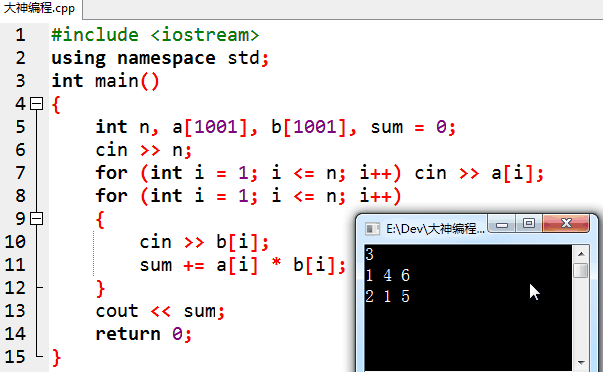
Task: Click console input line '1 4 6'
Action: 388,275
